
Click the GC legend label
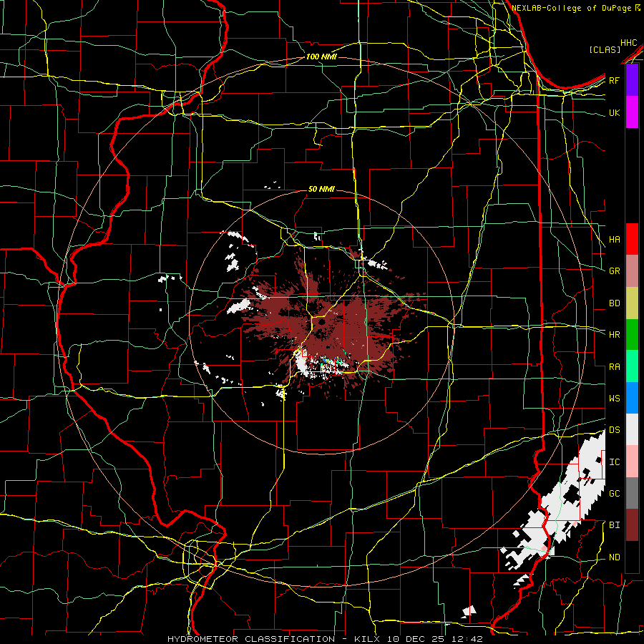coord(615,494)
